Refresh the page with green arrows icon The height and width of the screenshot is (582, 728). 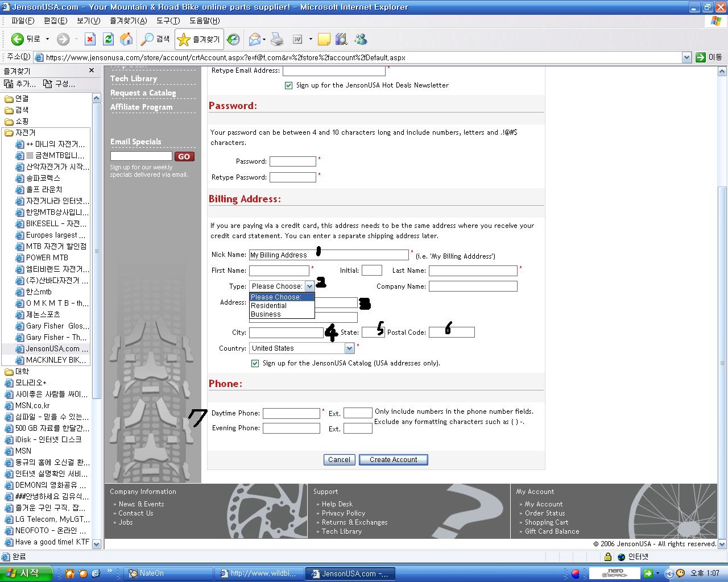click(x=108, y=39)
